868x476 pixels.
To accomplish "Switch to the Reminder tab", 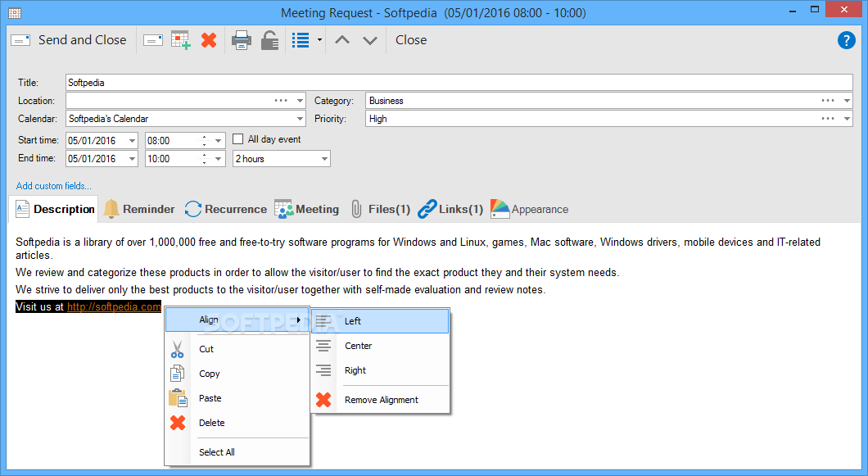I will (139, 210).
